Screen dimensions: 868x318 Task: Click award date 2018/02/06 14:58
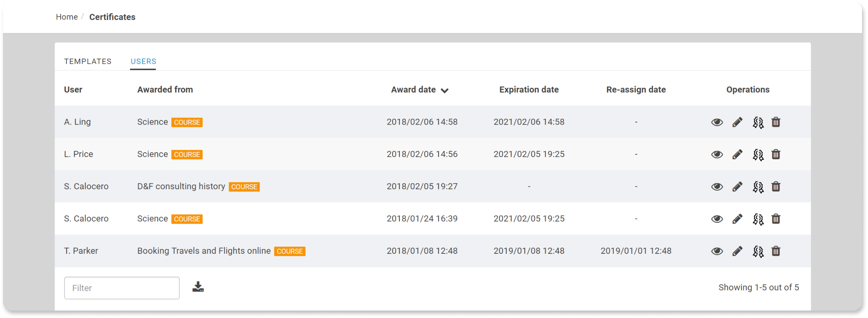tap(422, 122)
